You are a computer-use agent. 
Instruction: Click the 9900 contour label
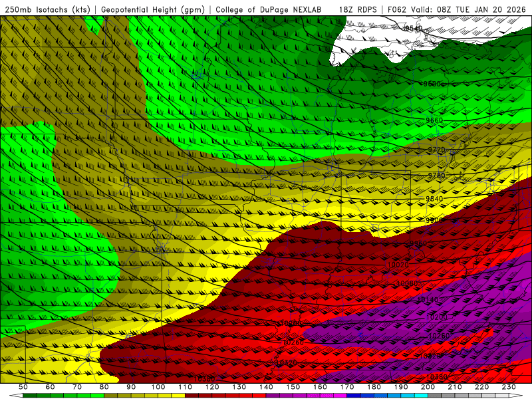pos(434,221)
